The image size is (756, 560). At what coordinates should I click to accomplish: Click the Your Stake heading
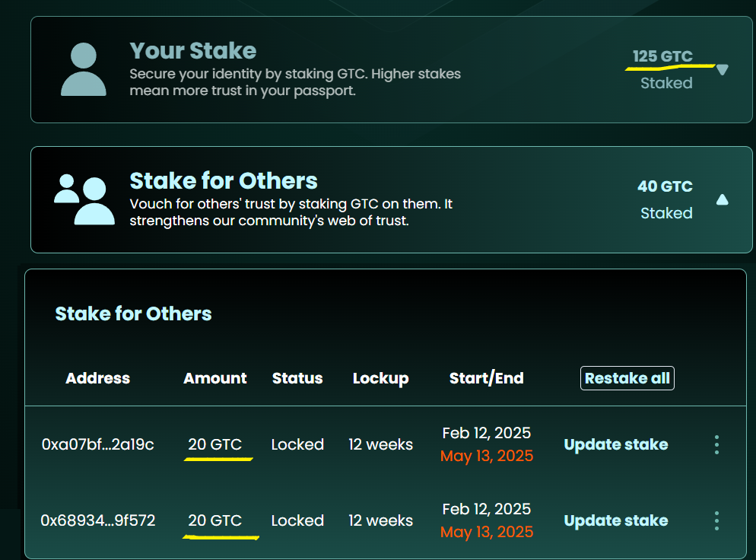pos(193,51)
